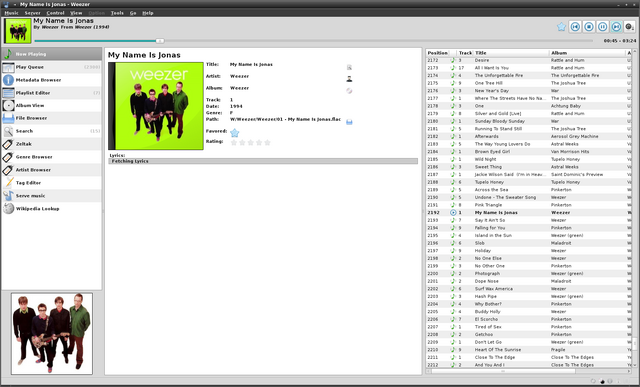
Task: Select Undone - The Sweater Song row
Action: [x=529, y=198]
